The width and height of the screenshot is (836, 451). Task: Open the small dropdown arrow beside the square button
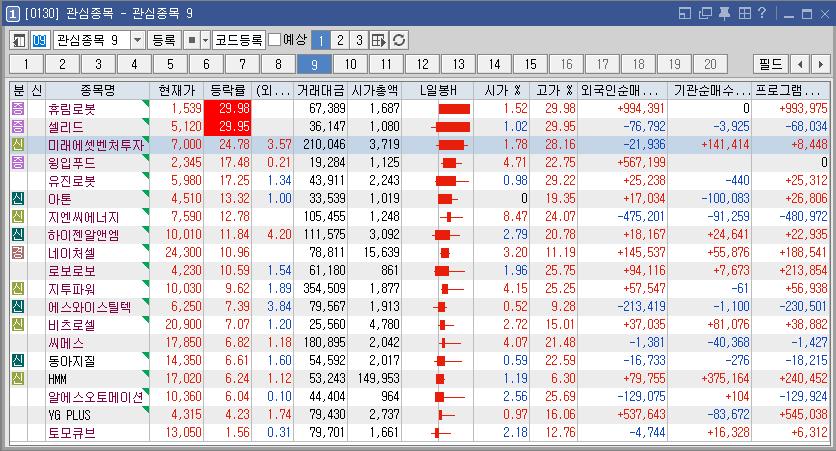click(x=205, y=41)
